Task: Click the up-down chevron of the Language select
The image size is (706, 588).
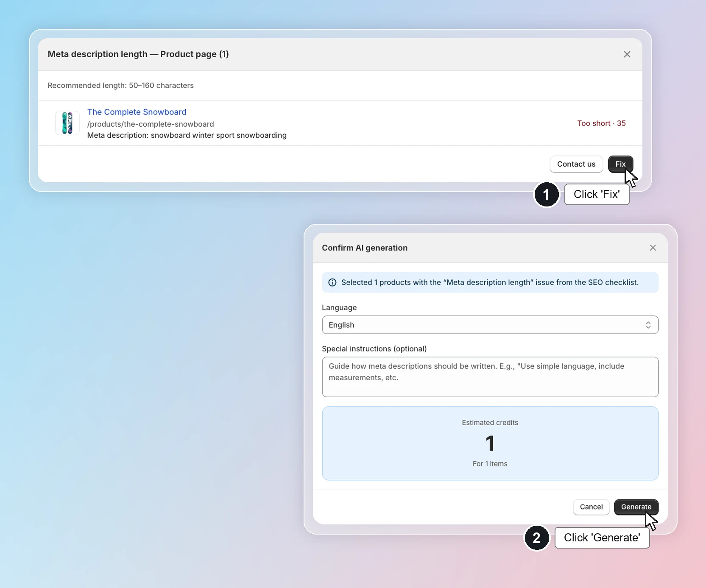Action: [x=648, y=325]
